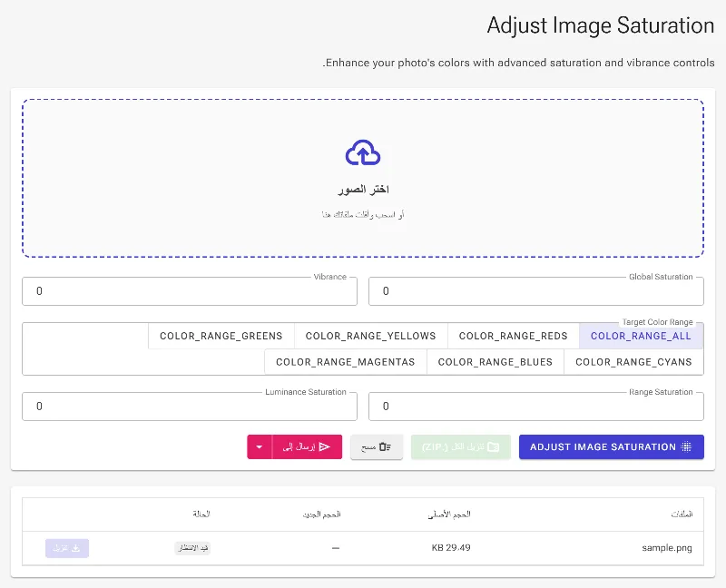Select COLOR_RANGE_ALL option

(641, 336)
